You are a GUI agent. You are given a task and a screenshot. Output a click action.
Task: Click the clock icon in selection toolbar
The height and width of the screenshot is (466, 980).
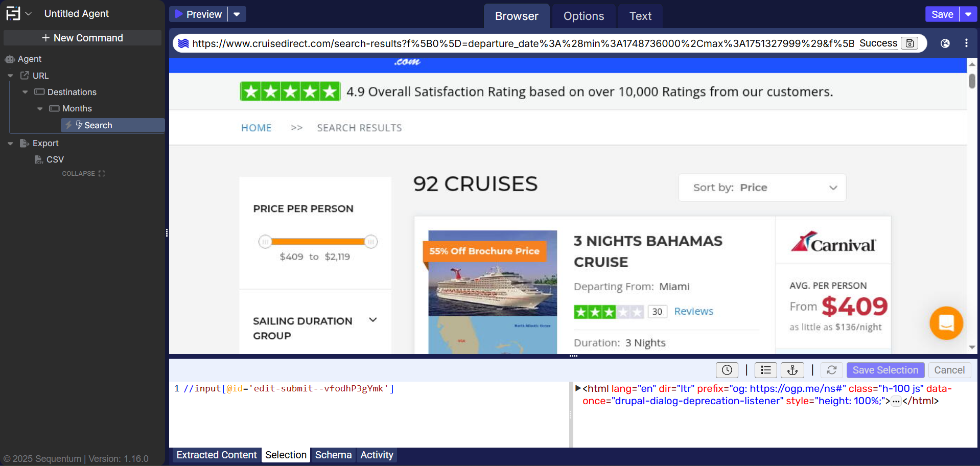727,370
